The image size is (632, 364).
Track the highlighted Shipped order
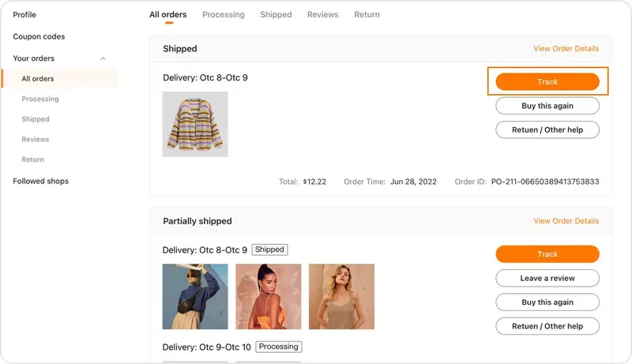[547, 82]
